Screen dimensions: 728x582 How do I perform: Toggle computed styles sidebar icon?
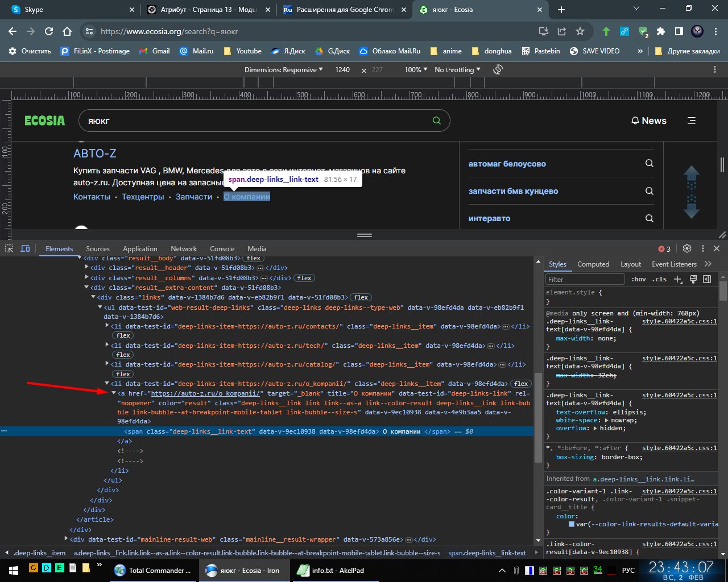(707, 279)
